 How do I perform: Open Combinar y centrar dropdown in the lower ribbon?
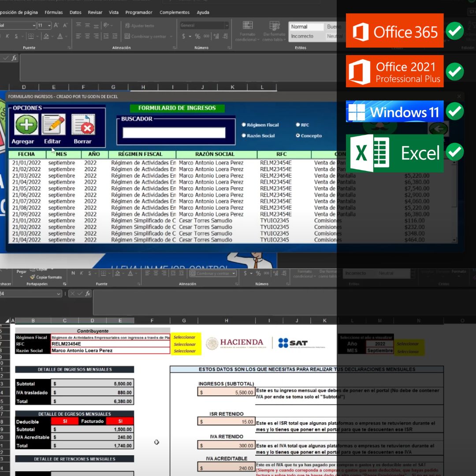[234, 273]
